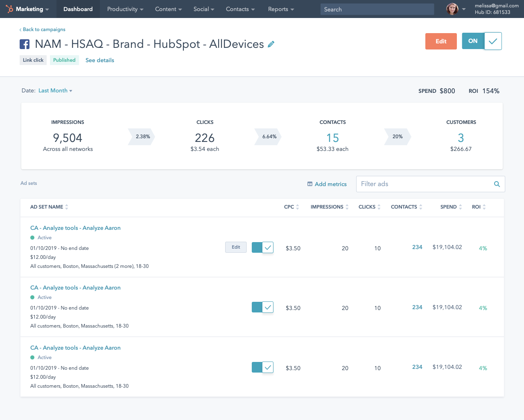This screenshot has width=524, height=420.
Task: Click into the top Search field
Action: [x=377, y=9]
